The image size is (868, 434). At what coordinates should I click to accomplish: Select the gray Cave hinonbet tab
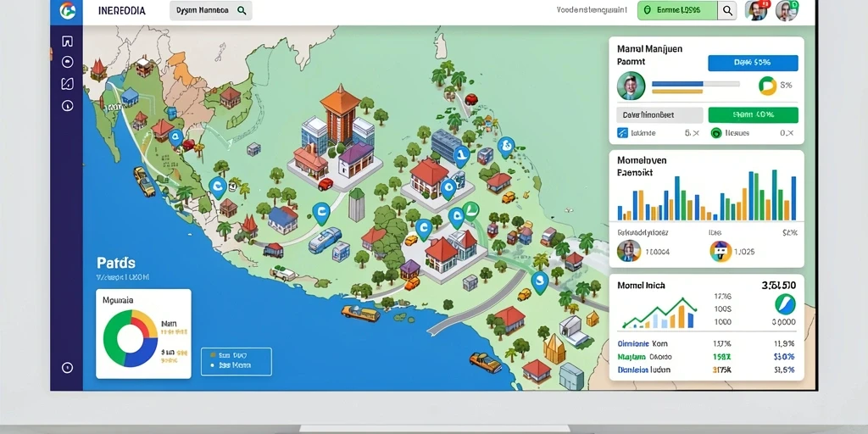(659, 115)
